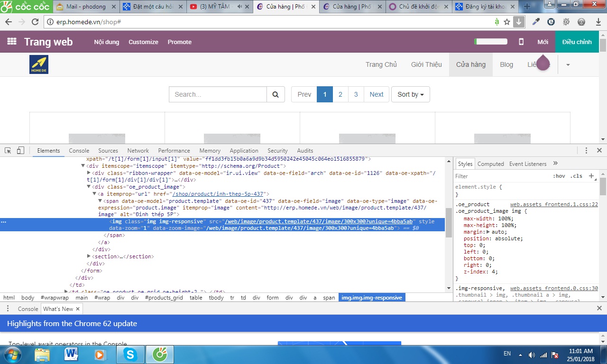
Task: Click into the product Search field
Action: point(218,94)
